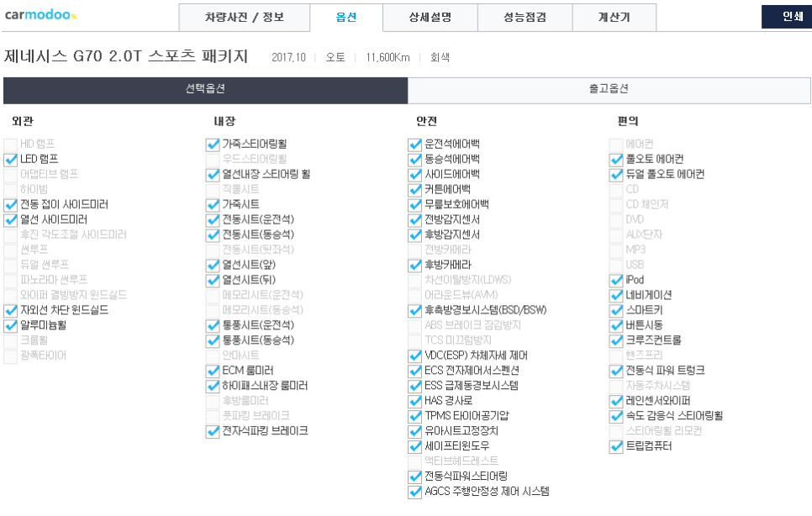Toggle 후방감지센서 checkbox
The width and height of the screenshot is (812, 516).
(x=414, y=235)
